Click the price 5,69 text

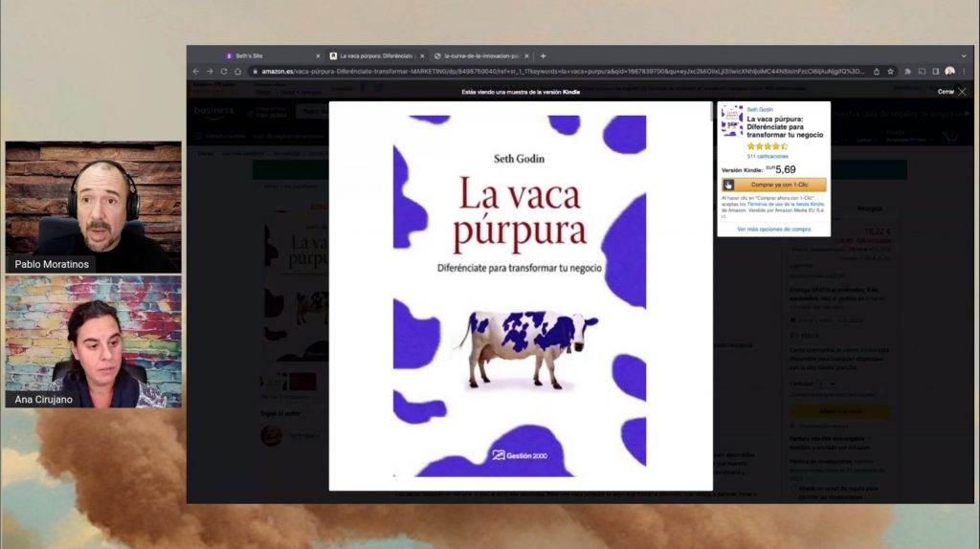click(785, 169)
